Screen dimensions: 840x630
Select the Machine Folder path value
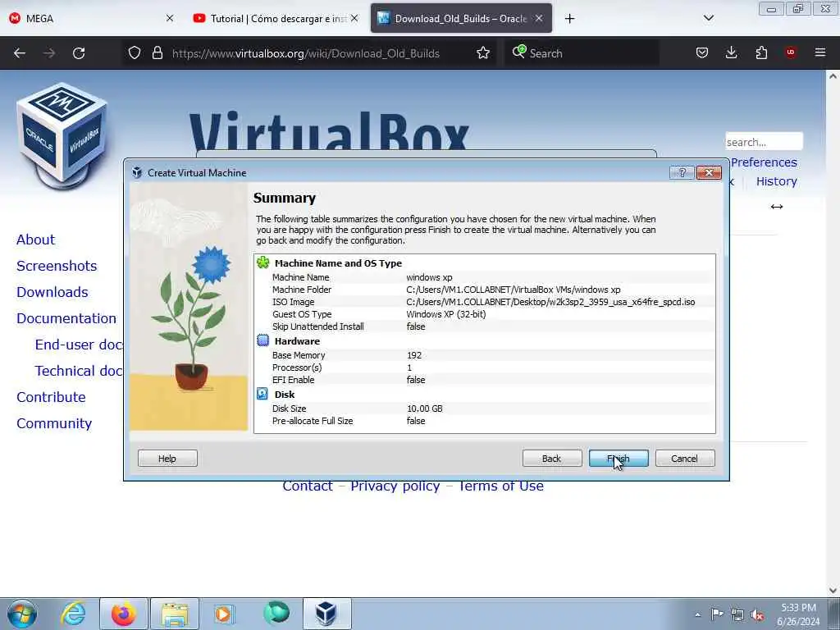(514, 290)
